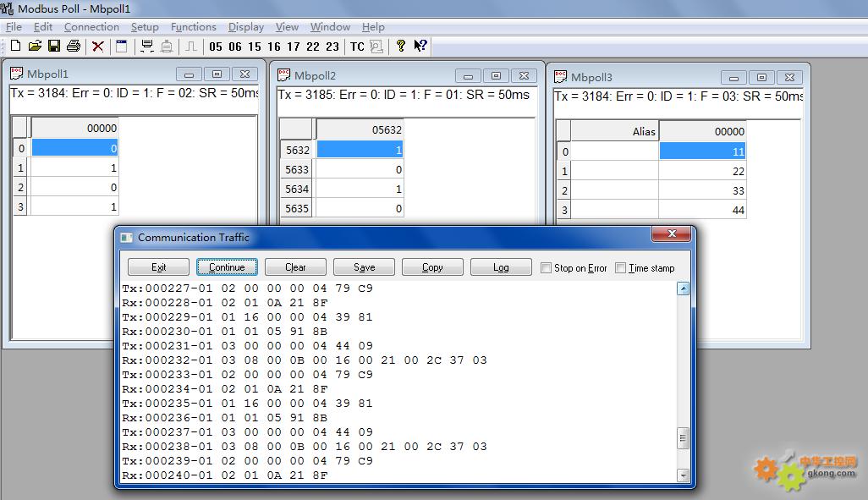Click function 05 toolbar button
Screen dimensions: 868x500
pos(216,47)
